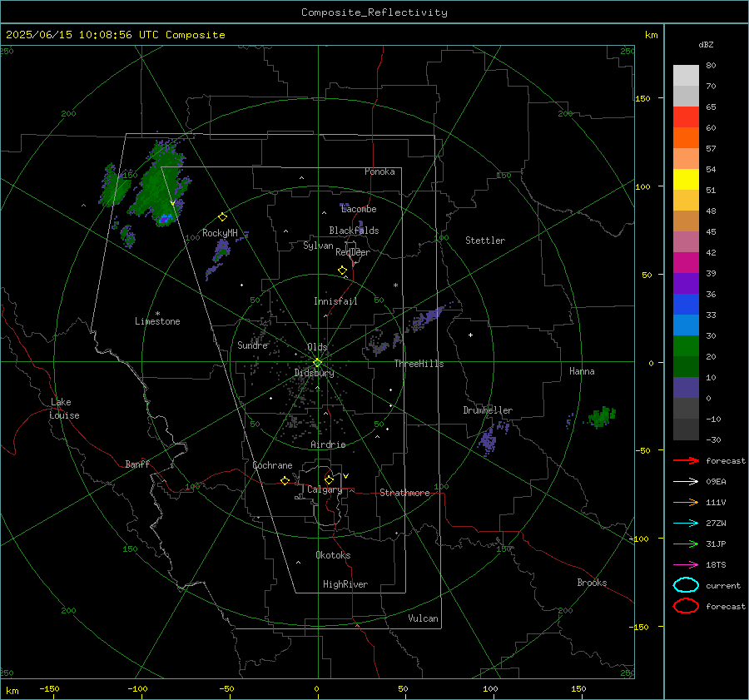Select the purple 36-39 dBZ swatch
The height and width of the screenshot is (700, 749).
click(686, 284)
